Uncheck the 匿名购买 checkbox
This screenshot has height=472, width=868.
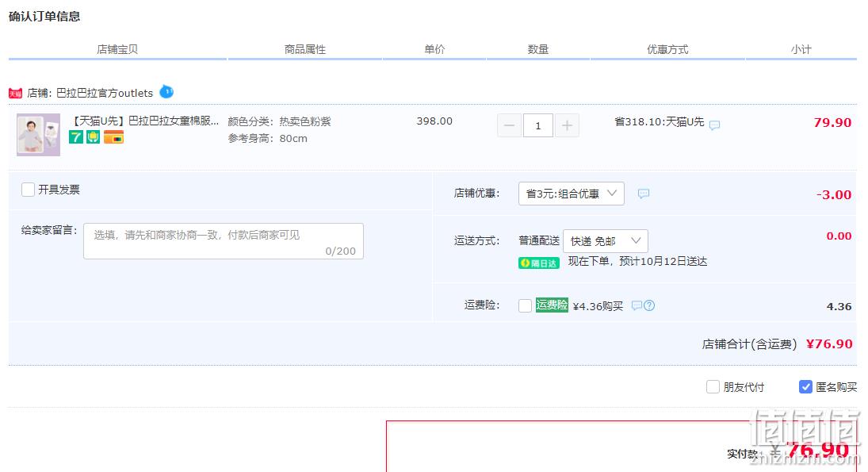(x=806, y=386)
